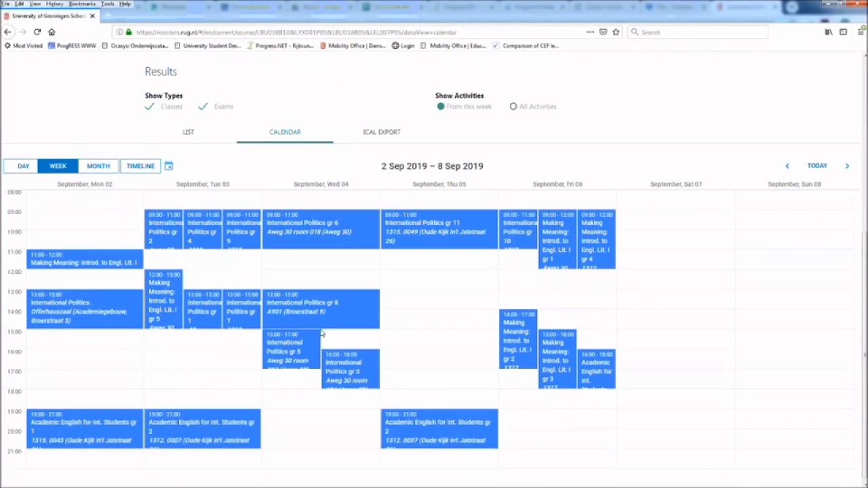Switch to the ICAL EXPORT tab
Viewport: 868px width, 488px height.
(x=381, y=132)
